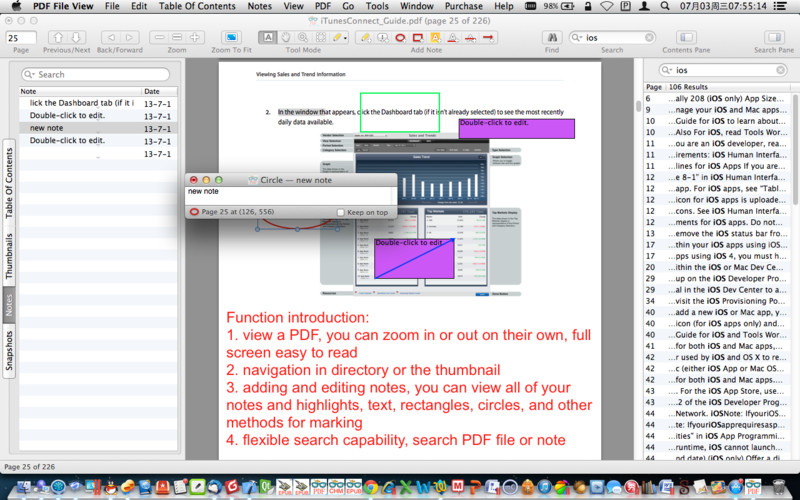
Task: Sort notes by Note column header
Action: pos(81,91)
